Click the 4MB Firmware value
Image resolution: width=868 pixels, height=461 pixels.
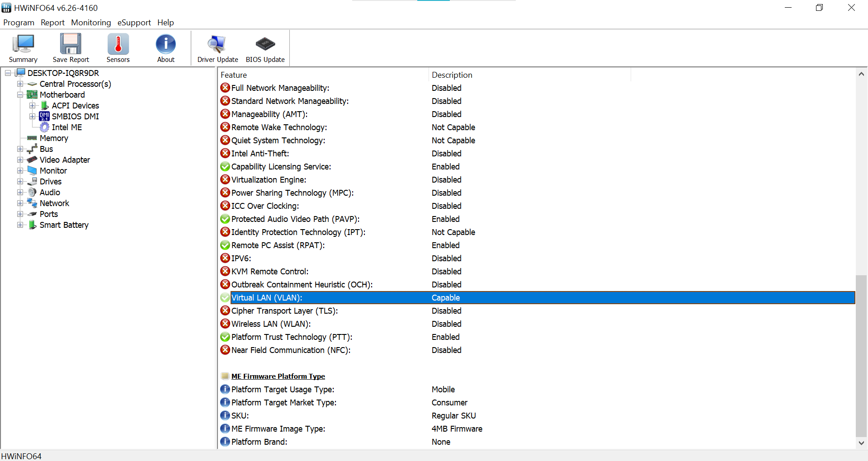point(457,428)
